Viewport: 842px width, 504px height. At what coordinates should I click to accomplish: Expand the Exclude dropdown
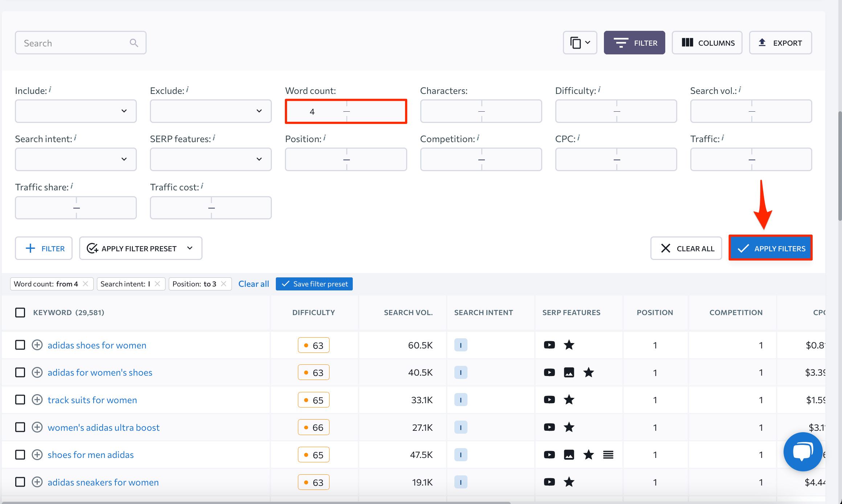tap(211, 111)
